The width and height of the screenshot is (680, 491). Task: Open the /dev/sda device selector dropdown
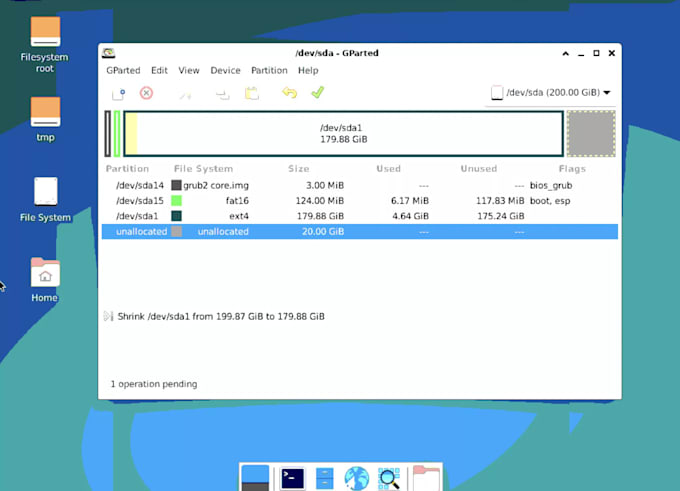point(551,93)
